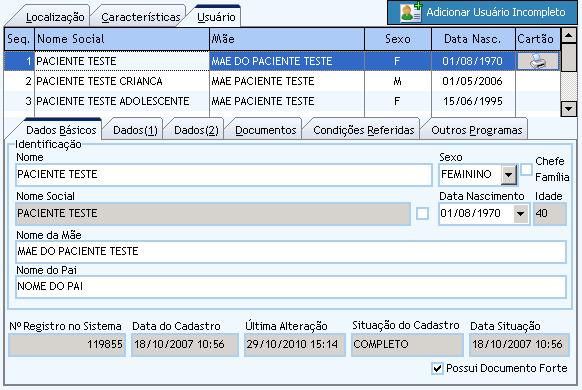
Task: Click the Data do Cadastro field
Action: click(x=184, y=344)
